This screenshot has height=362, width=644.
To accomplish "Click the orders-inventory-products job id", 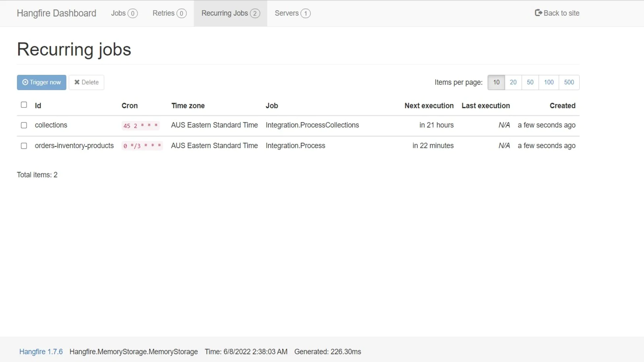I will click(x=74, y=146).
